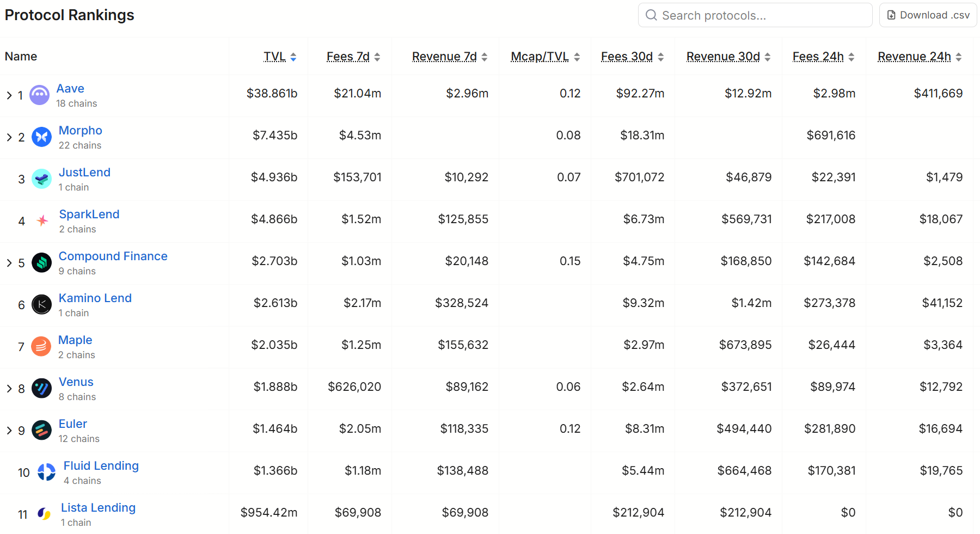Click the Kamino Lend logo icon

click(41, 305)
